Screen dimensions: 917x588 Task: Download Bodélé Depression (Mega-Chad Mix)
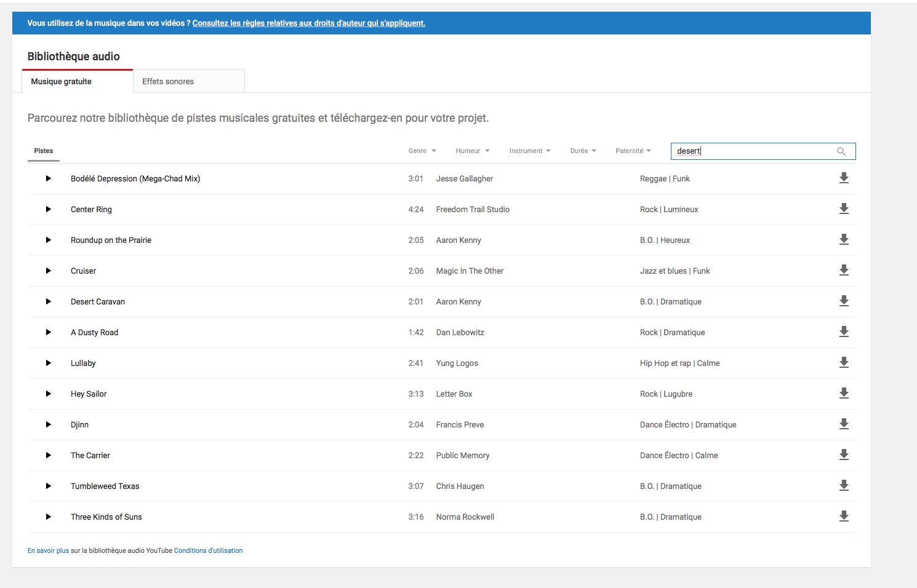coord(844,178)
